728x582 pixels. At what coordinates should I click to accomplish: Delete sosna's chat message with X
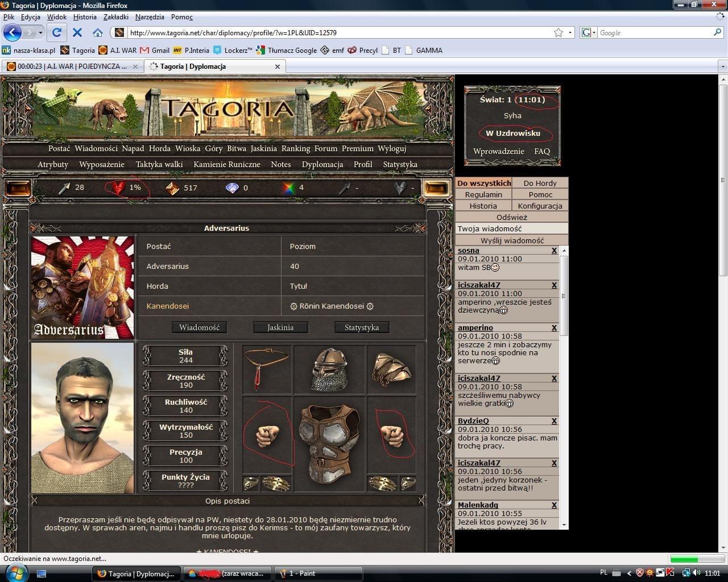pos(554,251)
